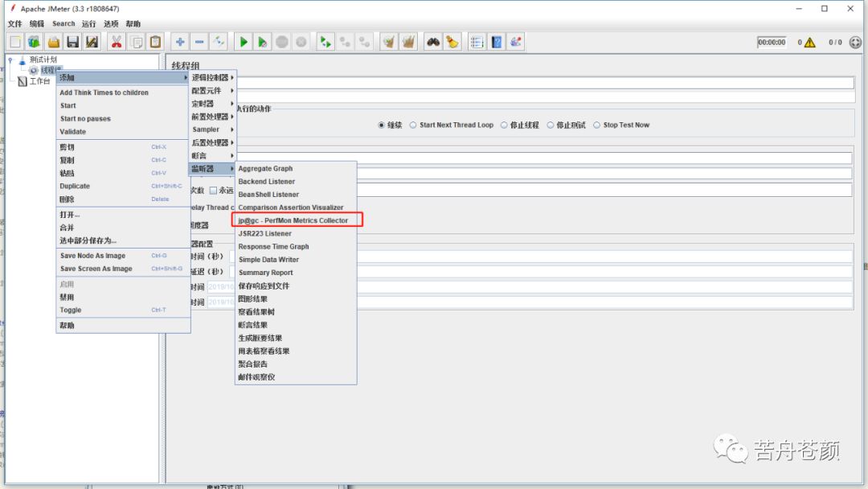
Task: Open the 添加 context menu entry
Action: click(123, 77)
